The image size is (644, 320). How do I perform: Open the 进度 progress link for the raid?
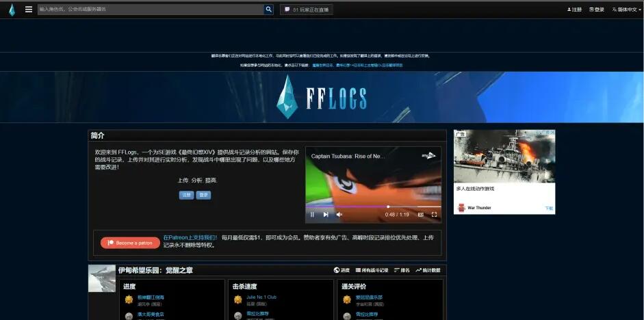pyautogui.click(x=342, y=270)
